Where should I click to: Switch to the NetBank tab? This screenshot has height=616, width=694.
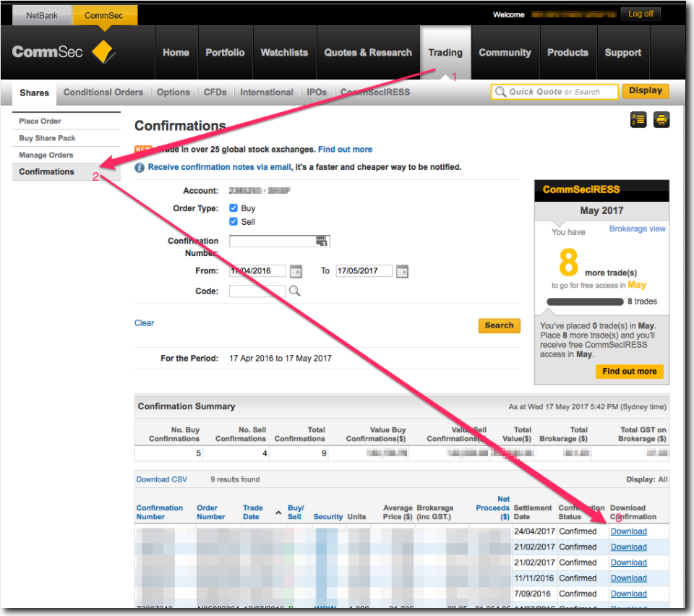[42, 15]
